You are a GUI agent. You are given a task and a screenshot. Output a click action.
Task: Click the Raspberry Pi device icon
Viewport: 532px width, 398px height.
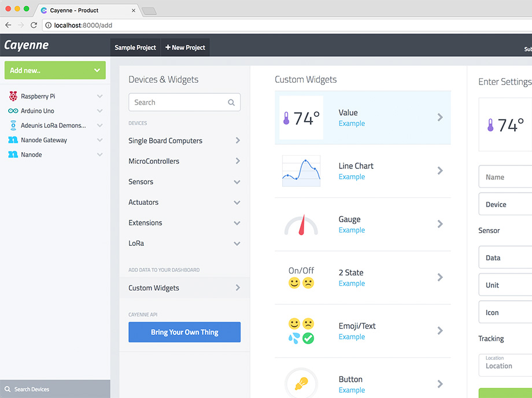[13, 97]
